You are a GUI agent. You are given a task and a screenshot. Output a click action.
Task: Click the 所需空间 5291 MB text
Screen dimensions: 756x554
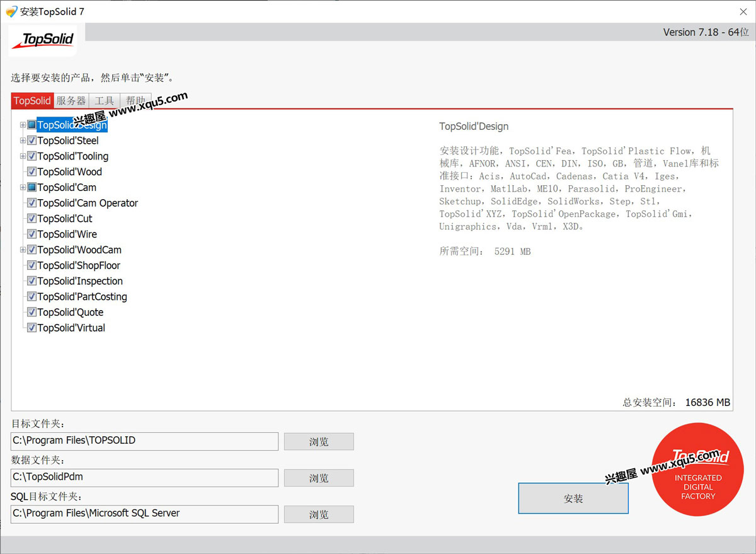click(x=485, y=251)
